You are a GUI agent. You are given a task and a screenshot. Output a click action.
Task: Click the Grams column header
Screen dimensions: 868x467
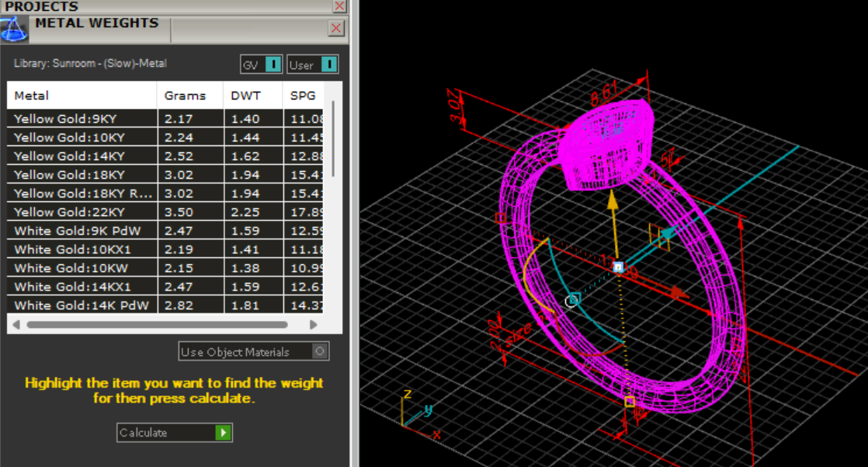click(190, 96)
